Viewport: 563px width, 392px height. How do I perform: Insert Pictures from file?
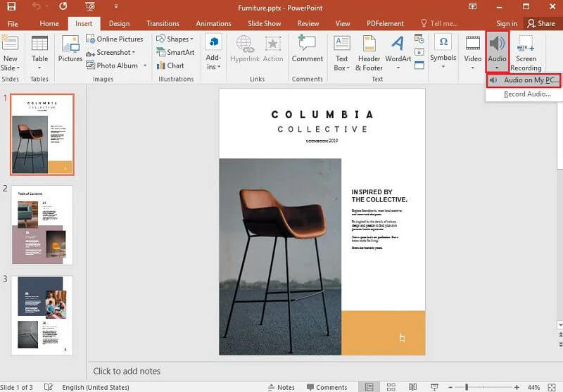(70, 49)
